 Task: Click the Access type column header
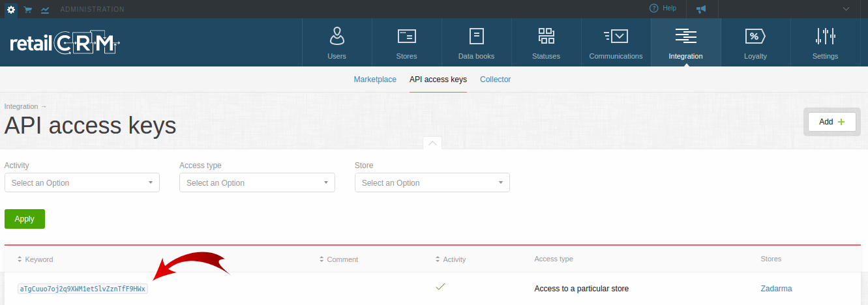click(554, 259)
